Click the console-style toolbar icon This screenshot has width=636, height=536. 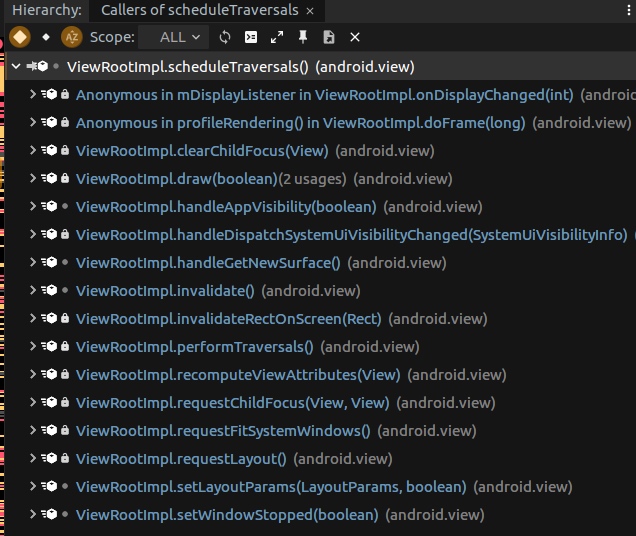(x=251, y=37)
